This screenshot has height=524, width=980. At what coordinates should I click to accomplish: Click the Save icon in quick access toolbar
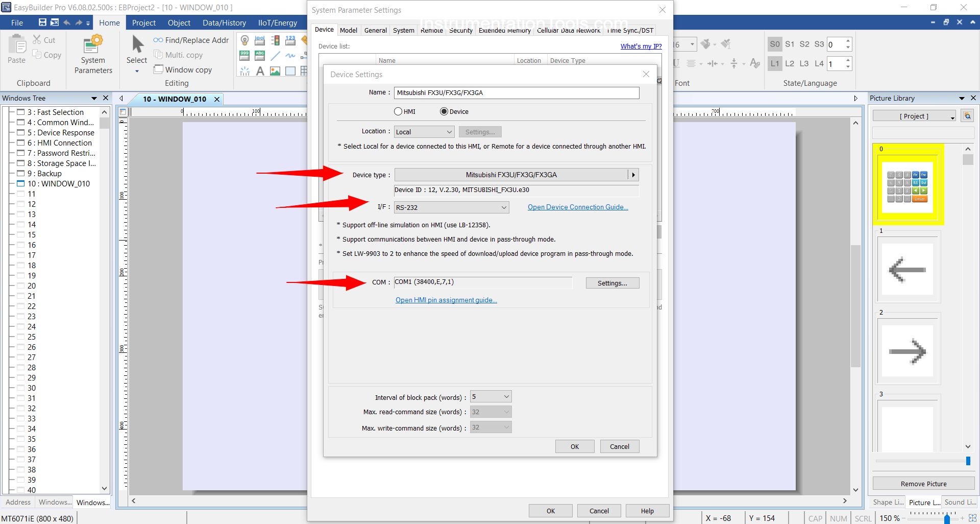click(42, 22)
